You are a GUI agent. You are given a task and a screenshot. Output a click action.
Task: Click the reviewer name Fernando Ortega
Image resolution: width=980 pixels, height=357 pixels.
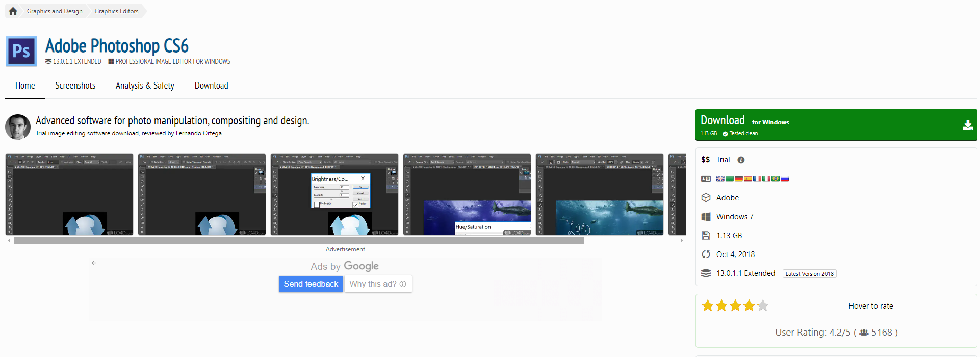point(199,133)
